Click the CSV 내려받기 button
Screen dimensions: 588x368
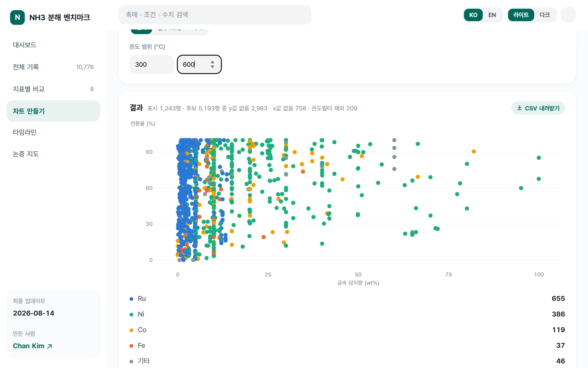click(x=538, y=108)
